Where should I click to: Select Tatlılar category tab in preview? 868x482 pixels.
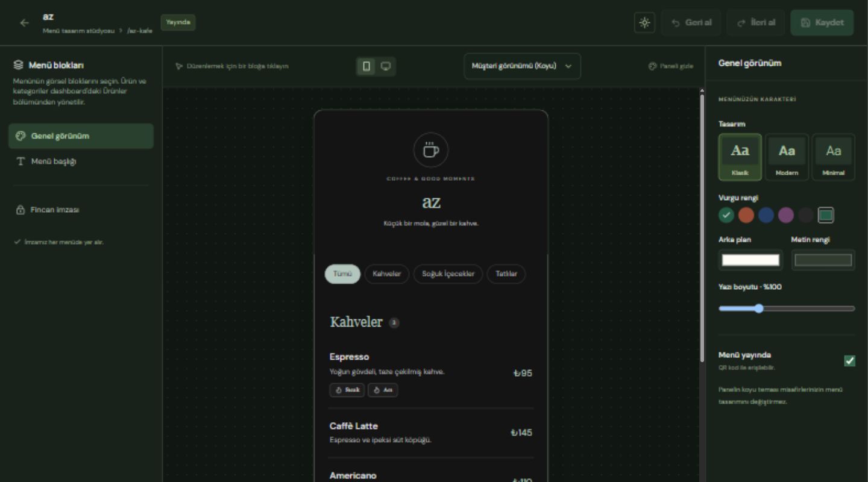506,274
